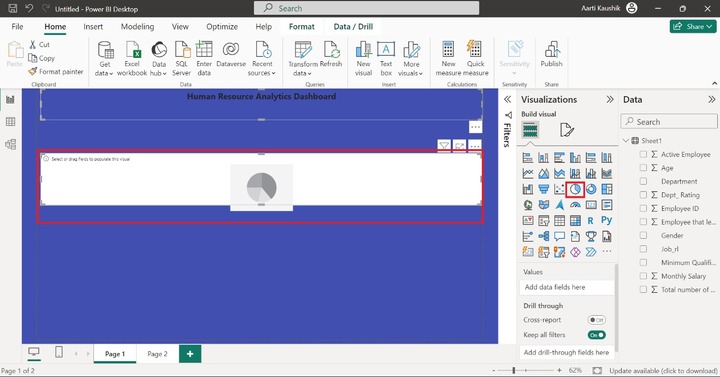Check the Employee ID field
The image size is (720, 377).
point(643,208)
